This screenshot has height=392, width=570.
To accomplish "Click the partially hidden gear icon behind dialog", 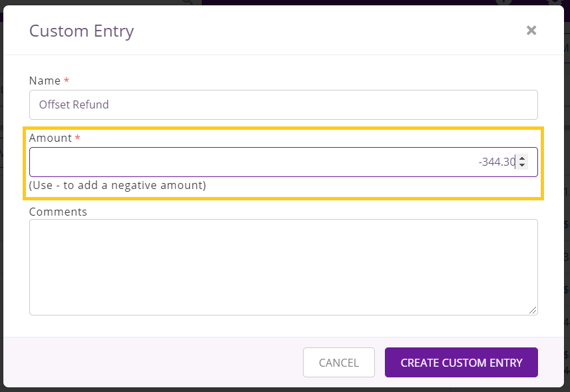I will click(555, 2).
